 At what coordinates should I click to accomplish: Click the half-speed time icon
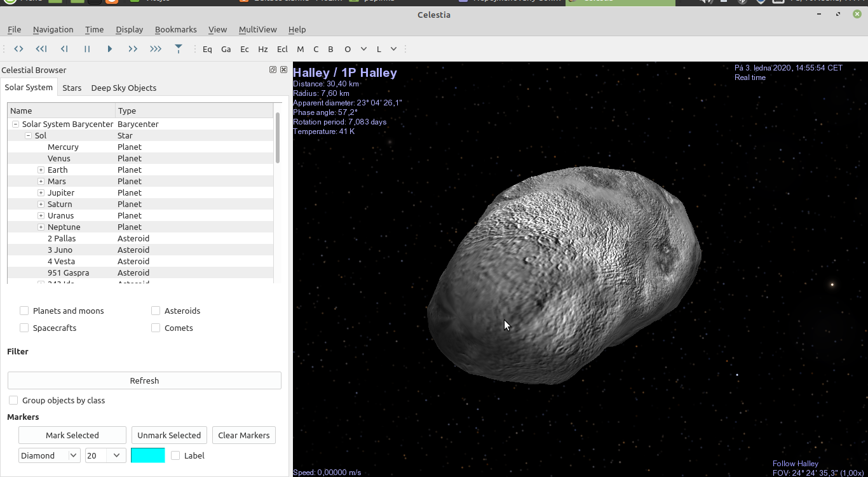(64, 49)
